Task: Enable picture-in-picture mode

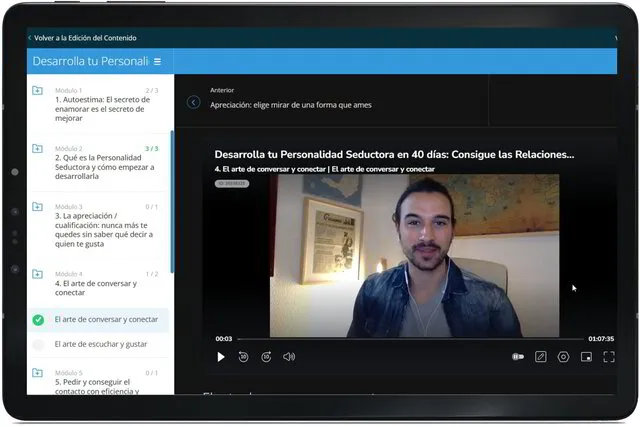Action: [x=586, y=357]
